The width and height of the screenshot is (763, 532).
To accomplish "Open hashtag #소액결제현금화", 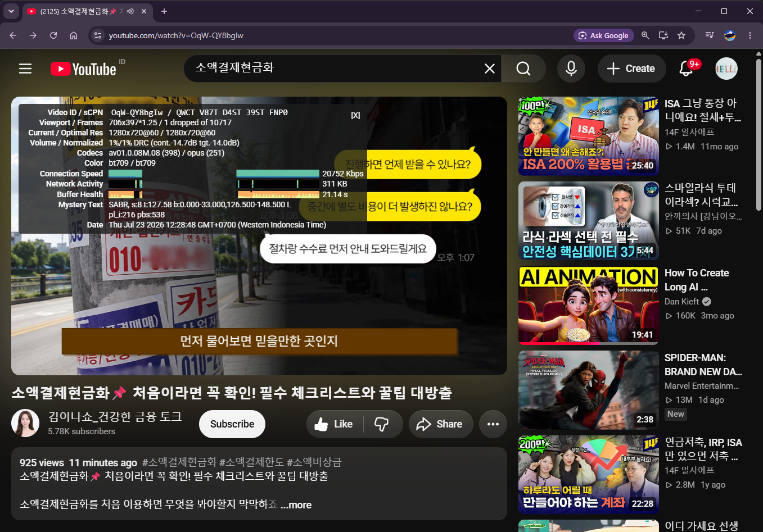I will (x=179, y=462).
